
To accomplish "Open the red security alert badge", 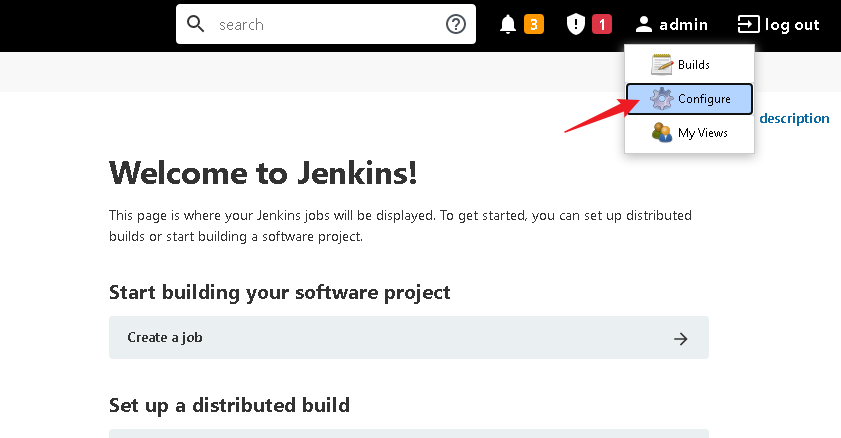I will pos(602,25).
